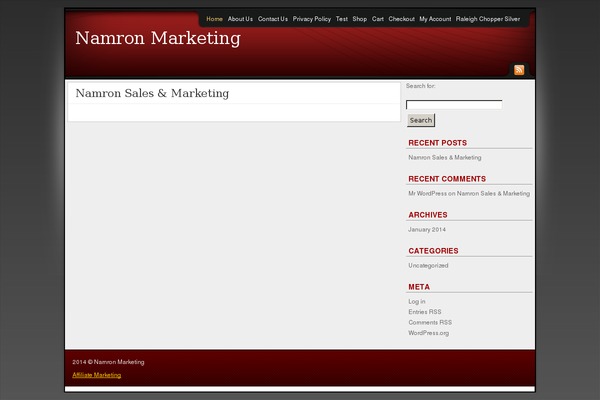Open the January 2014 archive
The height and width of the screenshot is (400, 600).
(x=427, y=229)
